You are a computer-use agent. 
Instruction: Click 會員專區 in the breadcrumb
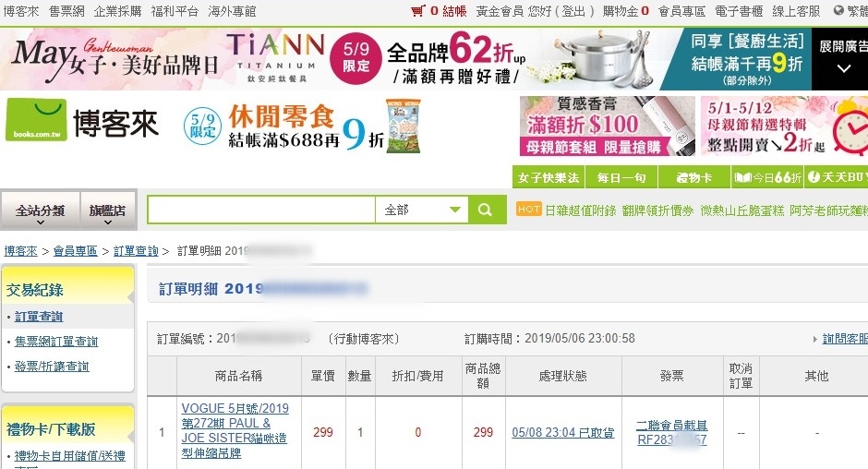[76, 251]
